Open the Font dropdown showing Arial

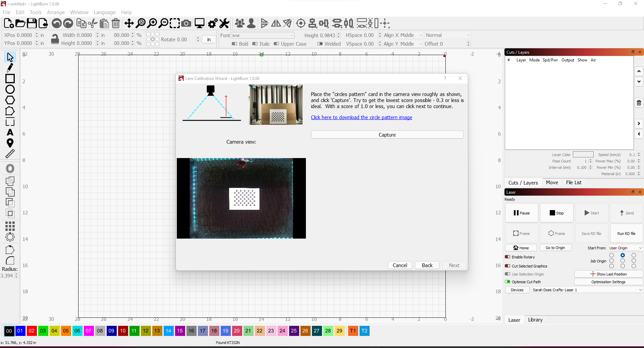tap(263, 36)
